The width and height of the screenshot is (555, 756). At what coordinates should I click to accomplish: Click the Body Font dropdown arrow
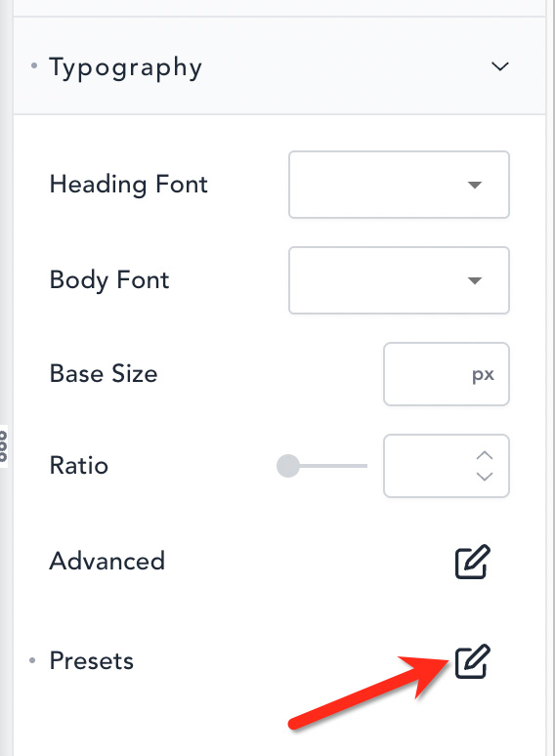pos(475,280)
